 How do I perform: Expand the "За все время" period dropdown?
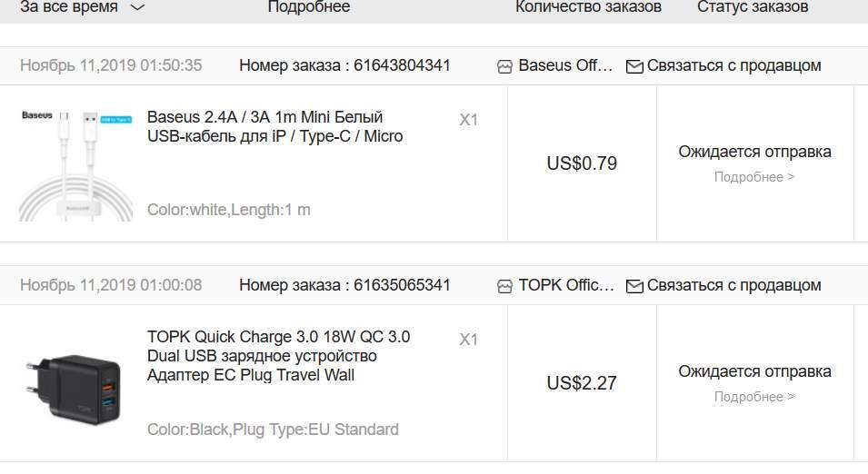tap(82, 7)
